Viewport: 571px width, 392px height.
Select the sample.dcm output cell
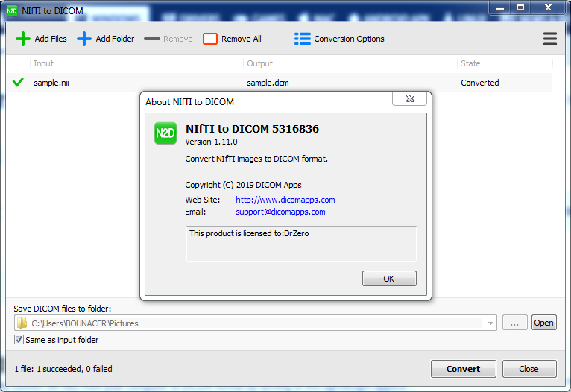coord(268,83)
